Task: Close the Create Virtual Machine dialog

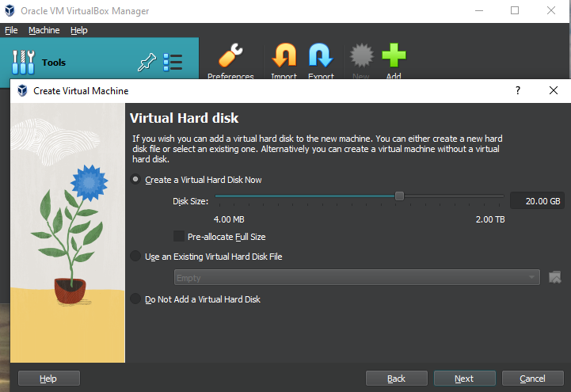Action: (553, 90)
